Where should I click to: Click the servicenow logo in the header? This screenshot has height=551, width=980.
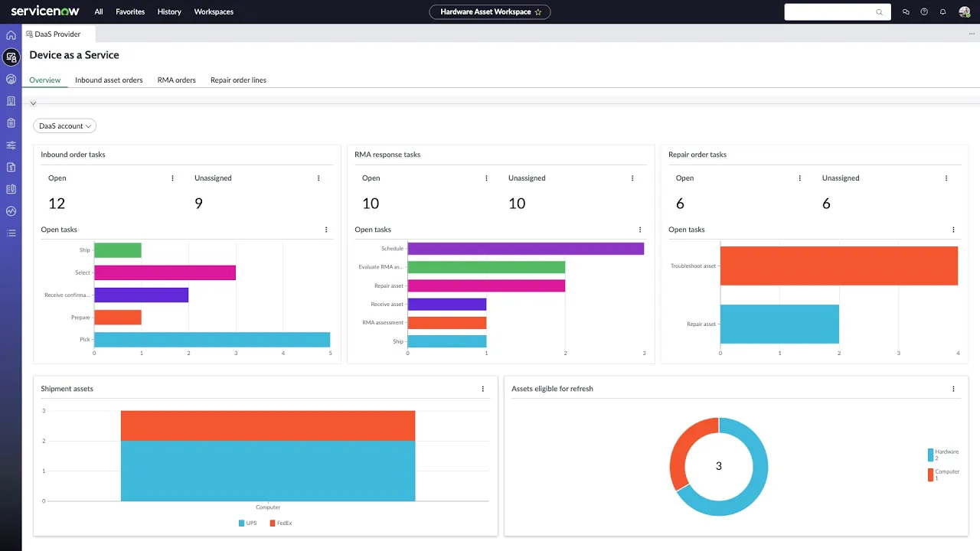point(44,11)
